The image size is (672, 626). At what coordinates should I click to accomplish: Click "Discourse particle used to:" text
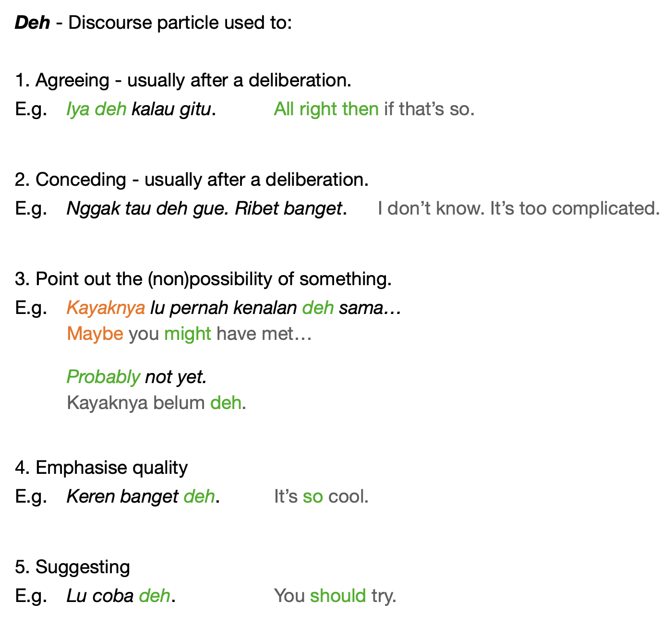pos(180,23)
